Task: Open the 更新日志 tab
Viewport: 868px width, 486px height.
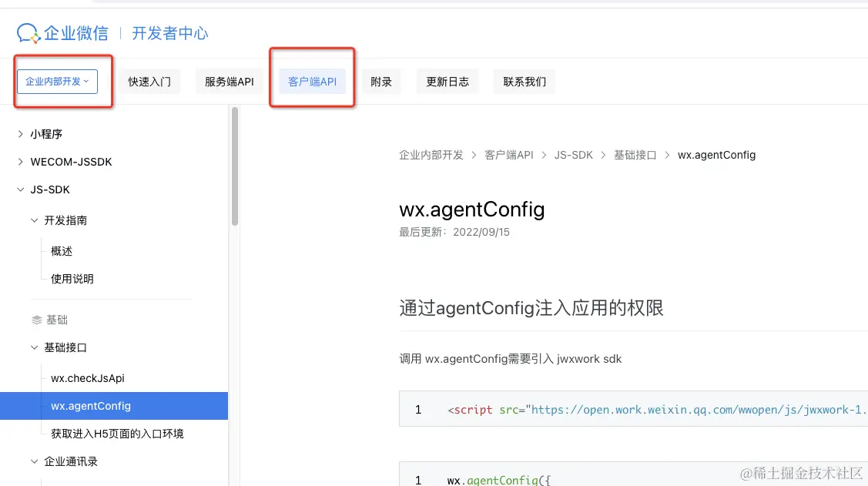Action: coord(447,82)
